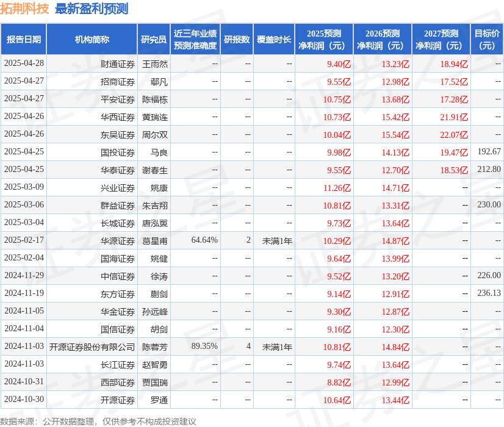Click the 18.94亿 forecast value

454,64
